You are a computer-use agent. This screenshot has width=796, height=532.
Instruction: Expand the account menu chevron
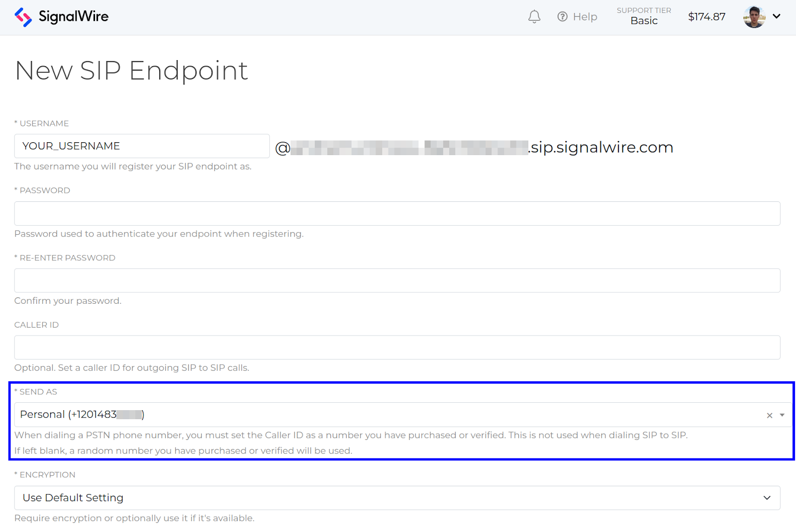777,16
